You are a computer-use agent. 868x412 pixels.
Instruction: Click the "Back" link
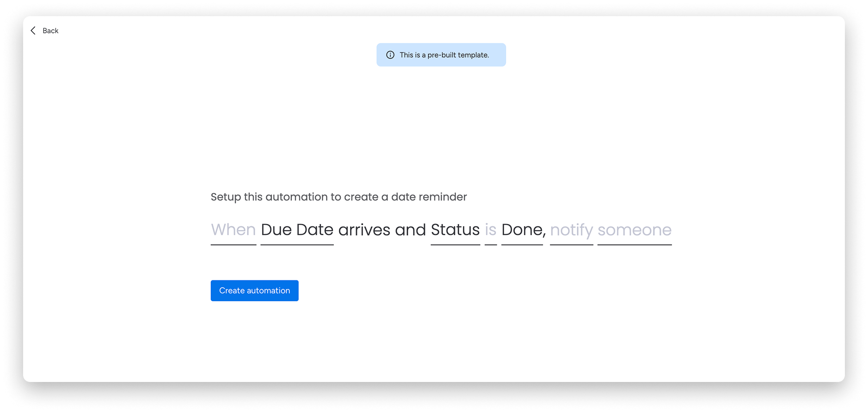[50, 30]
